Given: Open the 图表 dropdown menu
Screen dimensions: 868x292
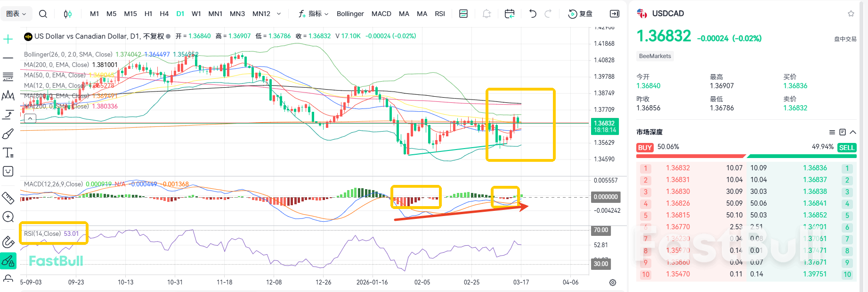Looking at the screenshot, I should point(16,14).
